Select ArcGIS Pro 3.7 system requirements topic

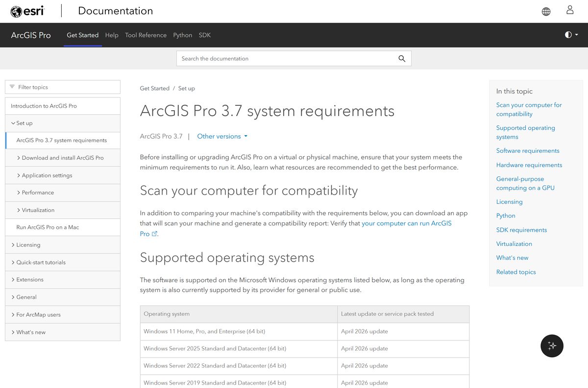coord(63,140)
